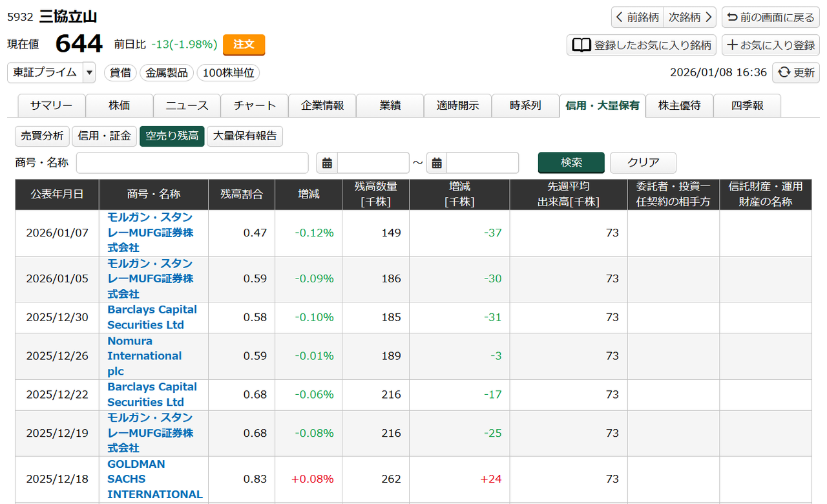Select the 売買分析 sub-tab
Viewport: 827px width, 504px height.
pos(42,136)
